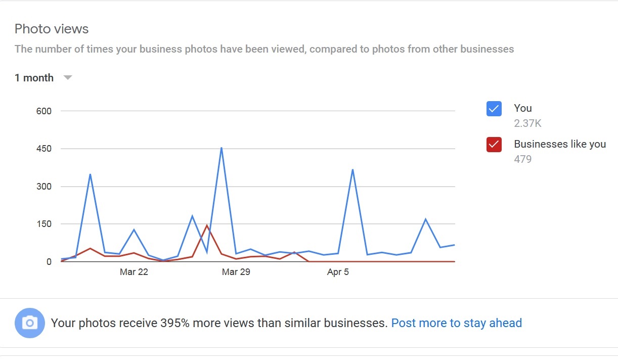Image resolution: width=618 pixels, height=364 pixels.
Task: Open the time range dropdown arrow
Action: click(67, 78)
